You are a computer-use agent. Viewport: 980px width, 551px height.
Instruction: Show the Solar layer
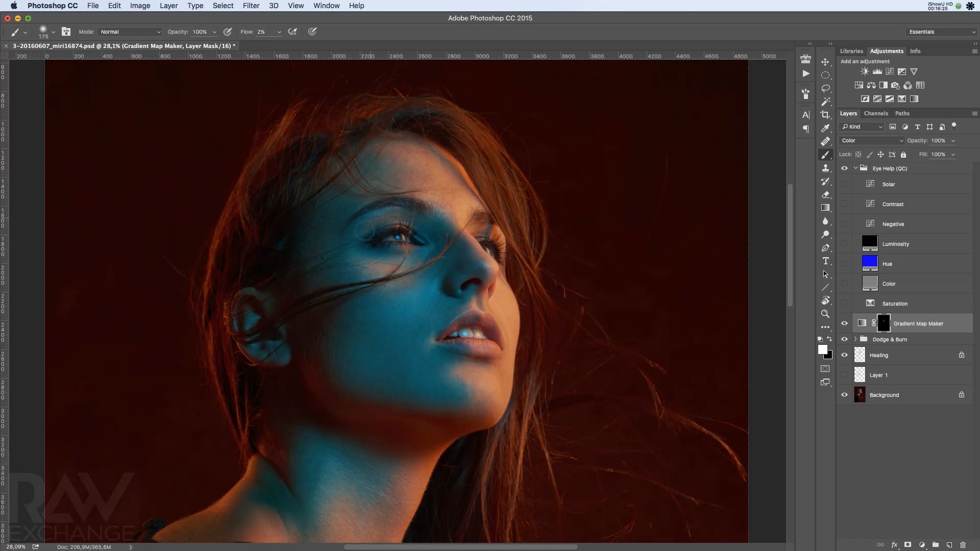844,184
